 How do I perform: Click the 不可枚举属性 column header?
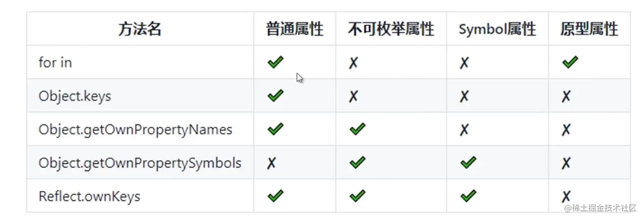pyautogui.click(x=391, y=29)
